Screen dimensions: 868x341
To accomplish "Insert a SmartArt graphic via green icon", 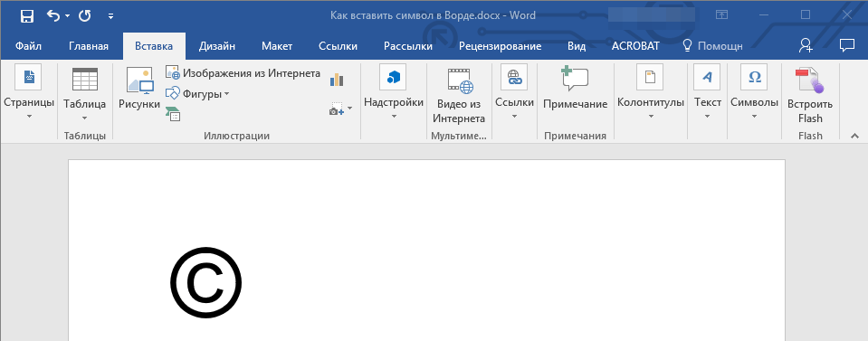I will pyautogui.click(x=173, y=113).
